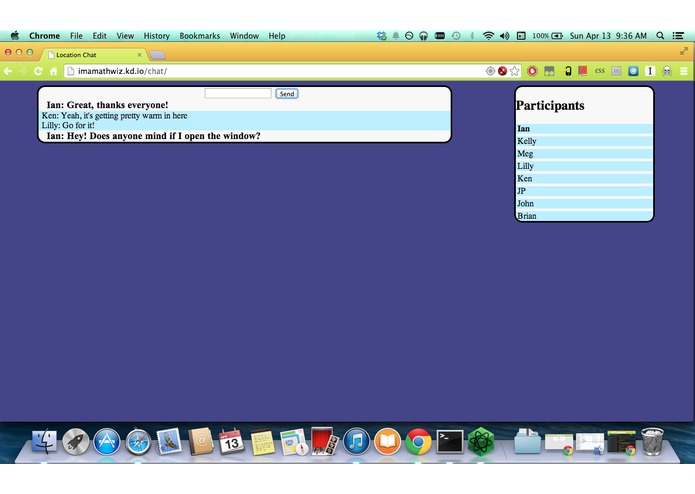Select participant Kelly in the list
Screen dimensions: 695x494
tap(584, 141)
